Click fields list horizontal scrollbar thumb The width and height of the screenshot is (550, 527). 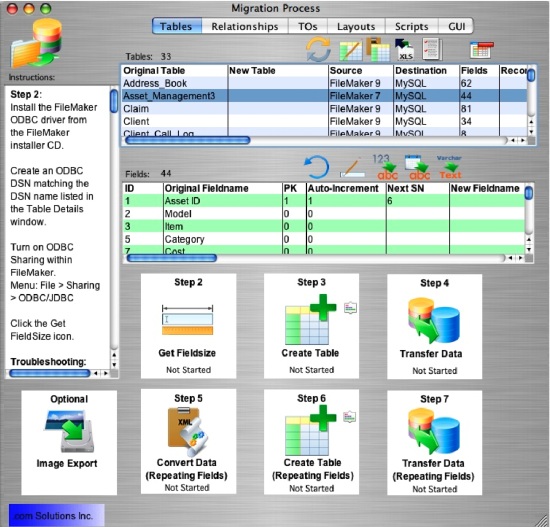172,258
